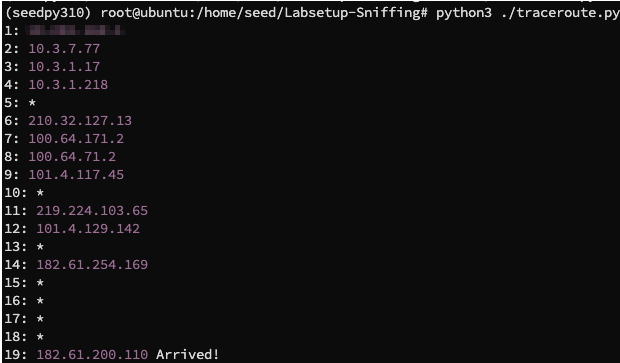Click IP address 210.32.127.13
The image size is (620, 363).
tap(80, 121)
